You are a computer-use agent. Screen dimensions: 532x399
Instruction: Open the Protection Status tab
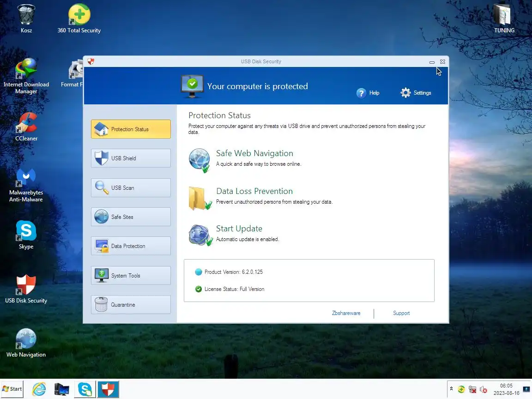coord(131,129)
